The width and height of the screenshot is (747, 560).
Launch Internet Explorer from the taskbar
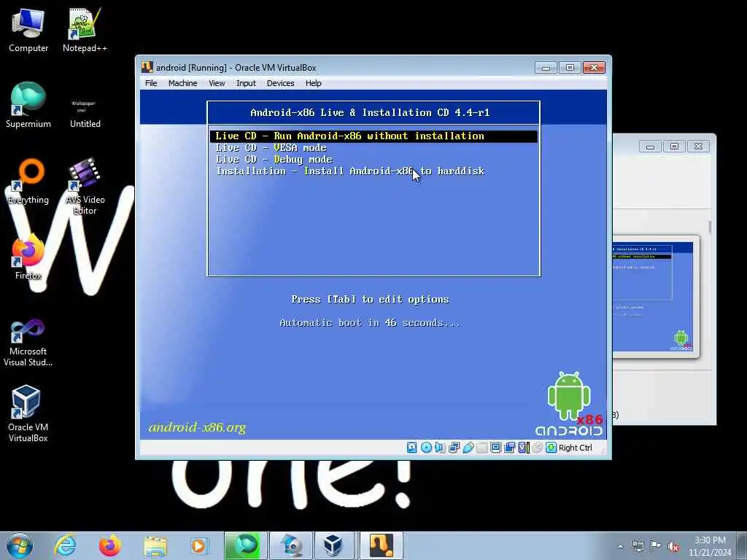(x=65, y=545)
